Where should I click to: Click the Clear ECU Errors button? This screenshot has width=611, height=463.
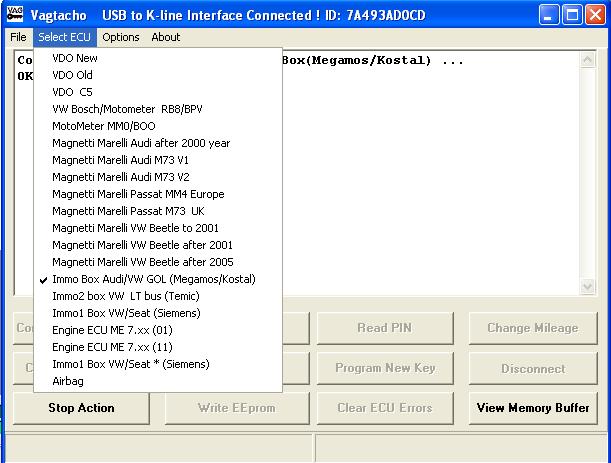[385, 408]
